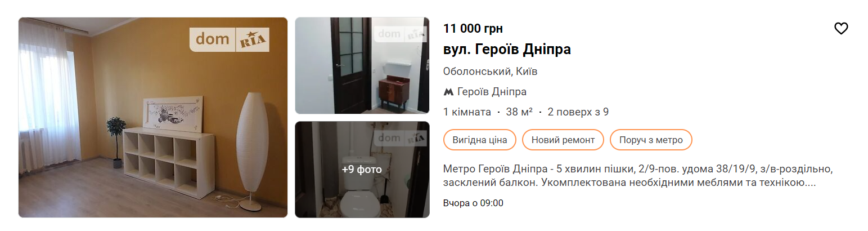Viewport: 868px width, 231px height.
Task: Open the door and cabinet thumbnail
Action: (362, 66)
